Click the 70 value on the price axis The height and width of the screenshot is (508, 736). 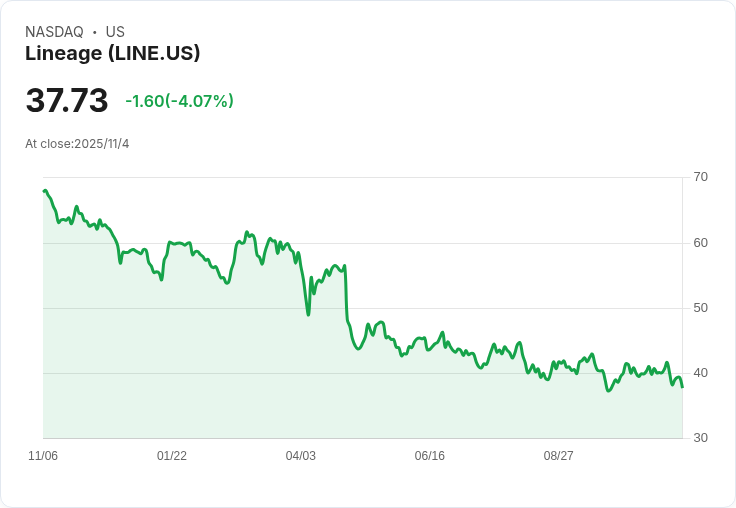pos(700,177)
